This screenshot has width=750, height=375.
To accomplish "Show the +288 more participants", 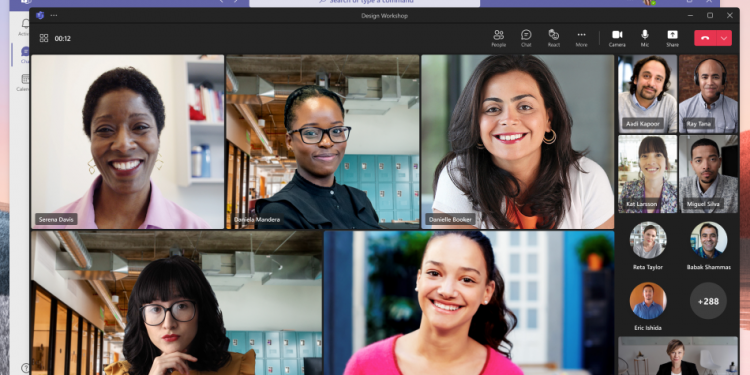I will 708,301.
